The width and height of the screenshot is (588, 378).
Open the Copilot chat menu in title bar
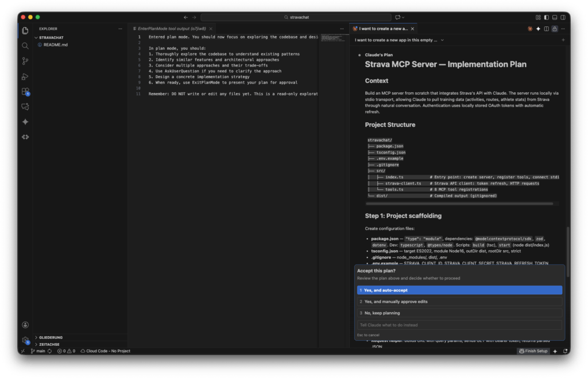tap(400, 17)
